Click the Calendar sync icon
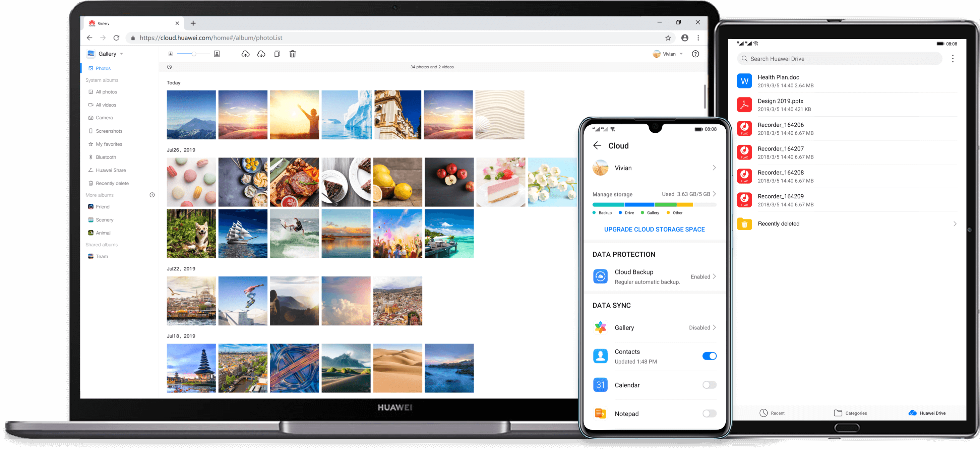The height and width of the screenshot is (450, 980). point(599,385)
